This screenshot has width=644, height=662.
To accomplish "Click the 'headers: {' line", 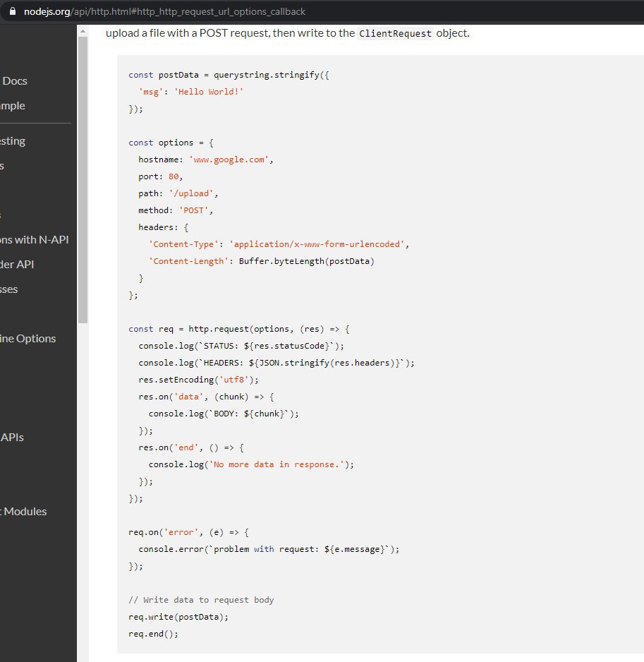I will pos(164,227).
